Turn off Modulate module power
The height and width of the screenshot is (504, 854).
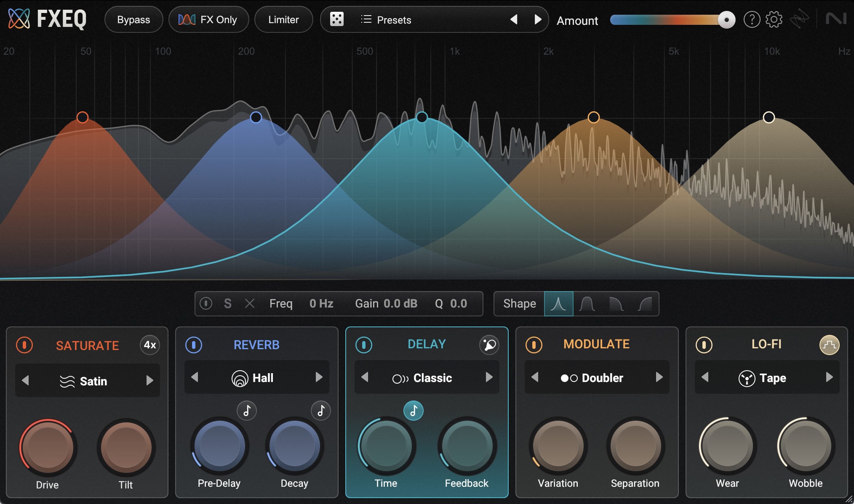[x=534, y=345]
